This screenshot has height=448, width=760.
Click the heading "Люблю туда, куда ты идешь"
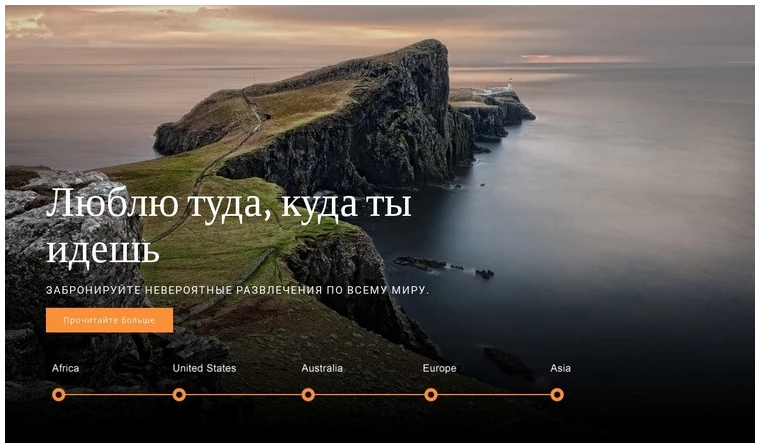(229, 227)
